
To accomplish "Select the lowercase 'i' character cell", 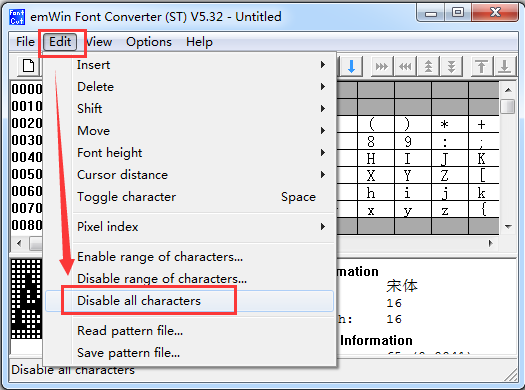I will [x=413, y=192].
